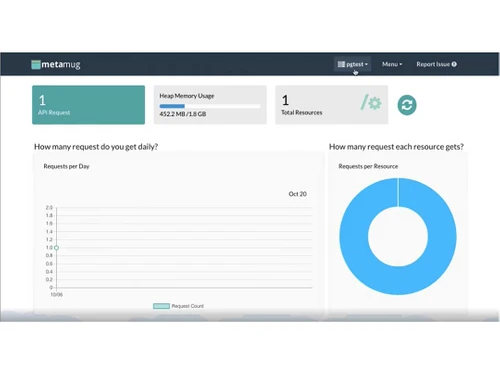
Task: Click the data point at 1.0 on chart
Action: click(57, 248)
